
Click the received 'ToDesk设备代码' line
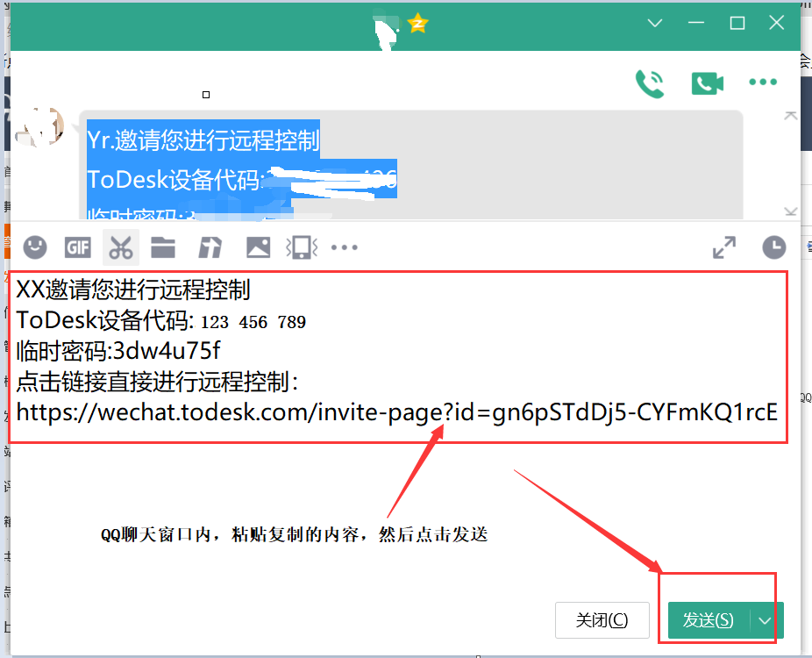coord(242,179)
